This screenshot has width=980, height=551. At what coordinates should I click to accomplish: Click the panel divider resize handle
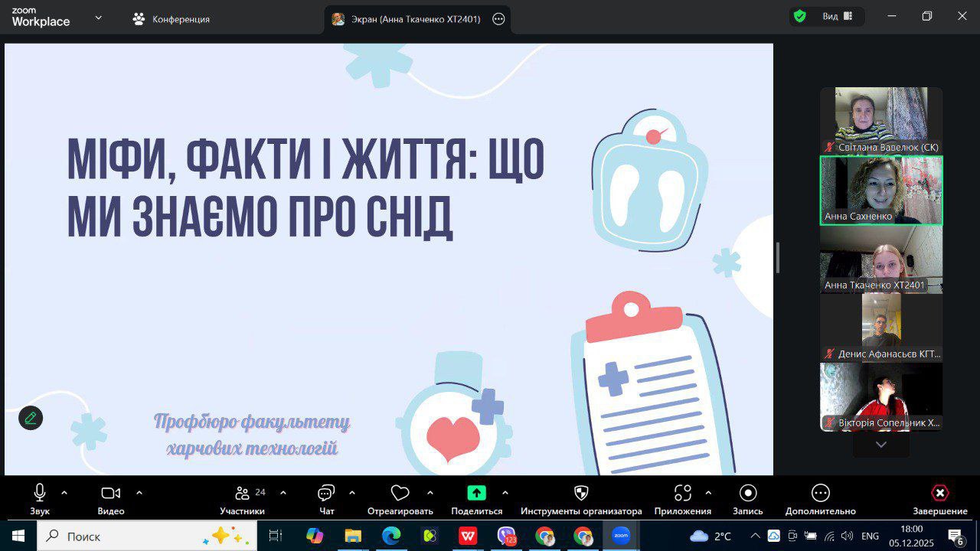778,258
